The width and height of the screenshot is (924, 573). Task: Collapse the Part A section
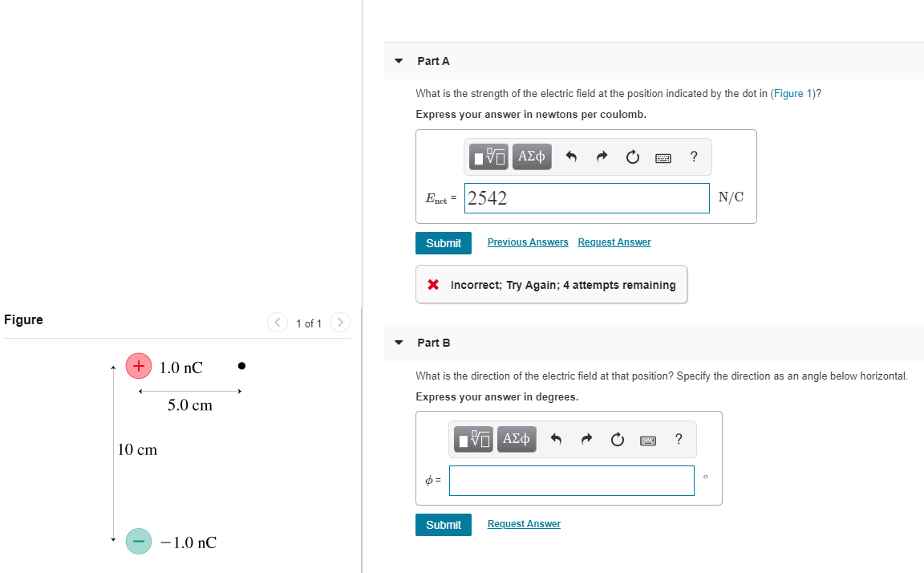399,61
